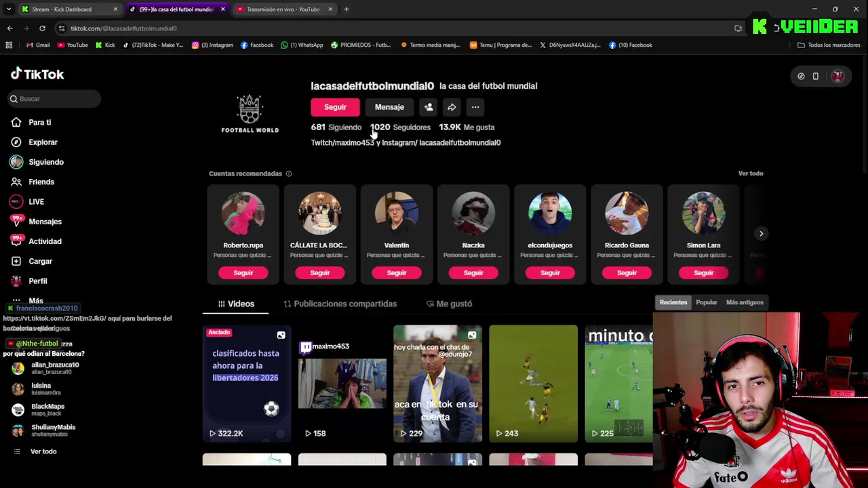This screenshot has height=488, width=868.
Task: Open Ricardo Gauna recommended profile picture
Action: point(627,213)
